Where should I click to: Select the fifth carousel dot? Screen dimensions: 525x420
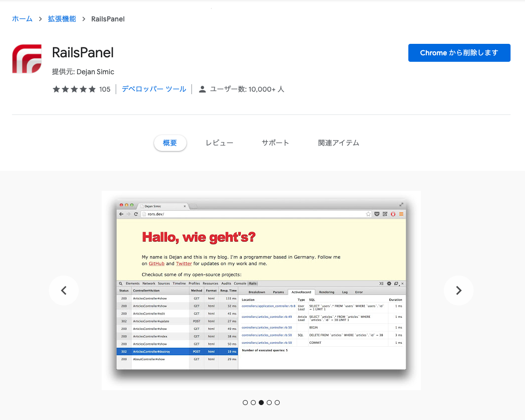pyautogui.click(x=277, y=403)
